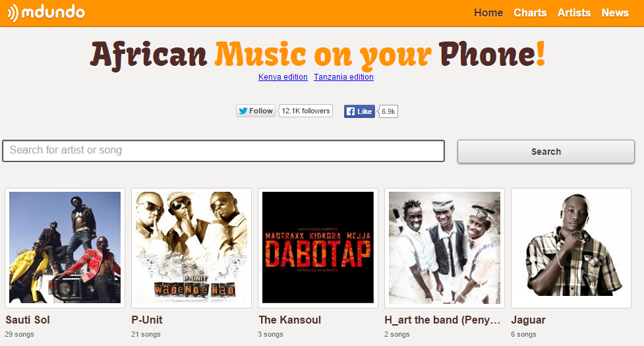Image resolution: width=644 pixels, height=346 pixels.
Task: Click the Twitter Follow button
Action: [256, 111]
